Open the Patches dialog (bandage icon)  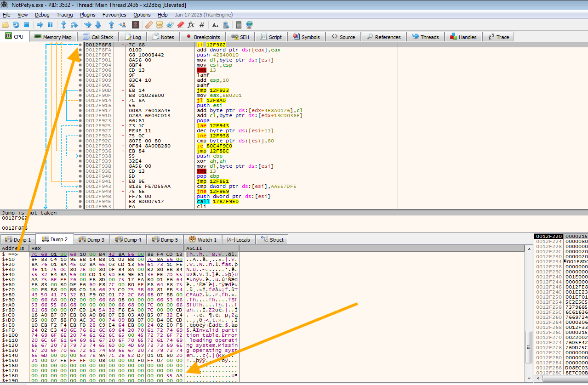point(149,24)
